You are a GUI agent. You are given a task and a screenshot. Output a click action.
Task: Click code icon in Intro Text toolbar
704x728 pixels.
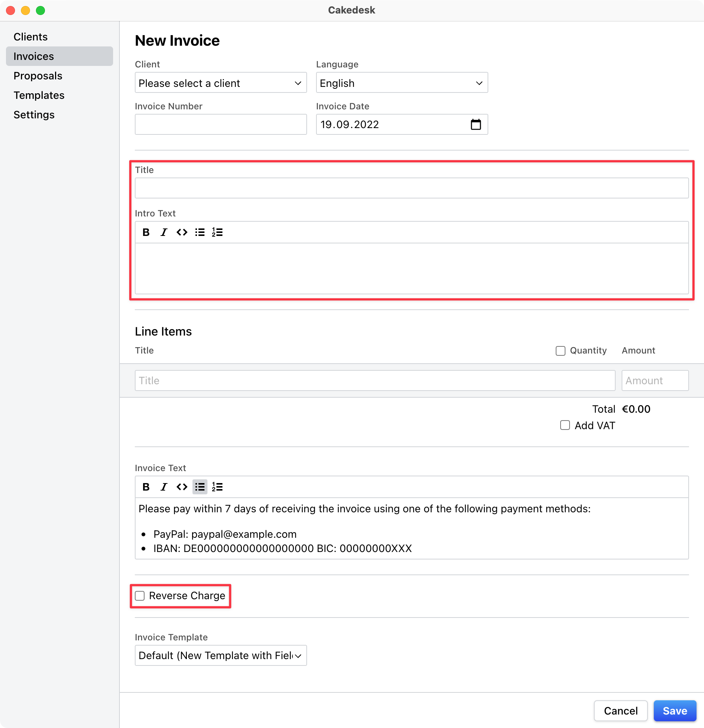182,232
